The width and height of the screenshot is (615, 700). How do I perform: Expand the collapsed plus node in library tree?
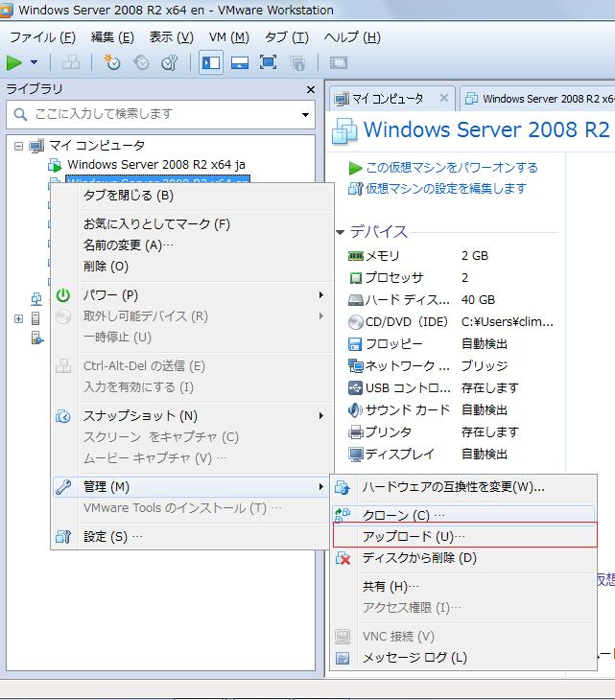tap(18, 318)
